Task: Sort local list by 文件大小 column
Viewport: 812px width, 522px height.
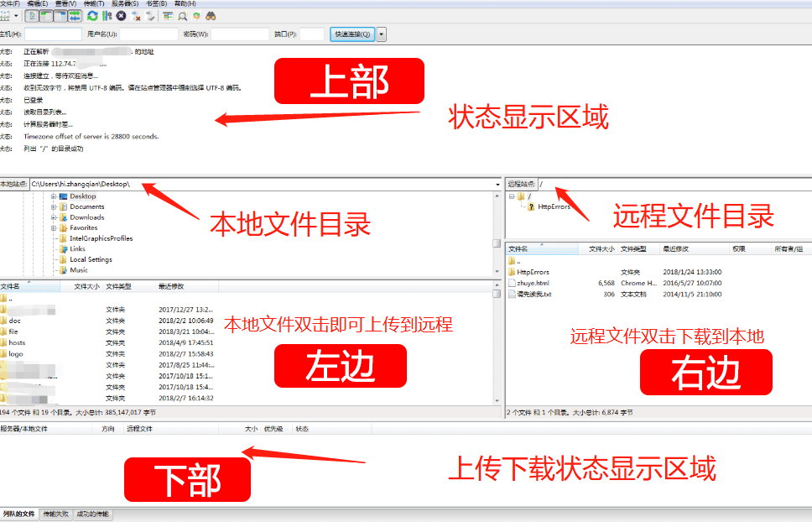Action: 82,286
